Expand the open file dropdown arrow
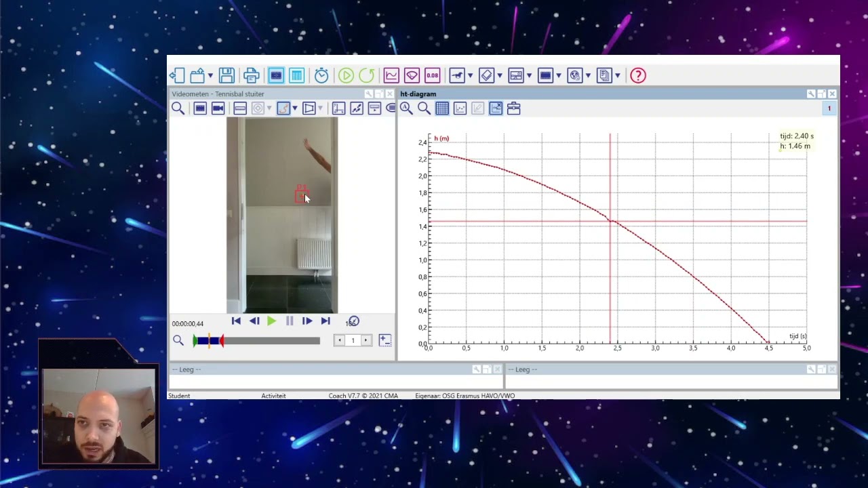This screenshot has width=868, height=488. (210, 75)
